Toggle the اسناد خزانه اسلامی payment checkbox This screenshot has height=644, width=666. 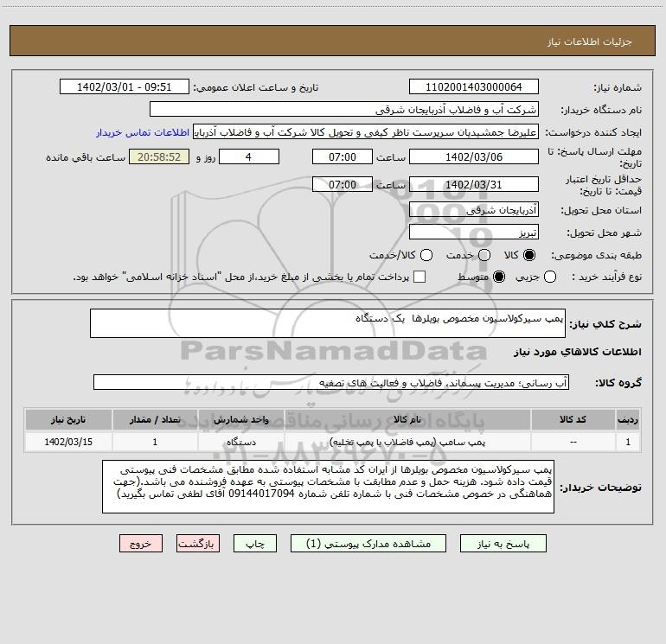click(x=419, y=277)
